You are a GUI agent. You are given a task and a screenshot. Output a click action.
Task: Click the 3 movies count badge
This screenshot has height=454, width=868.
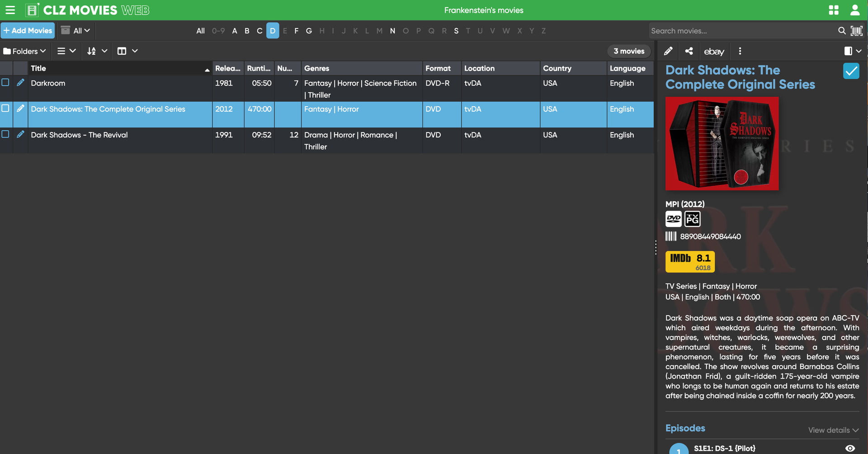[x=629, y=51]
